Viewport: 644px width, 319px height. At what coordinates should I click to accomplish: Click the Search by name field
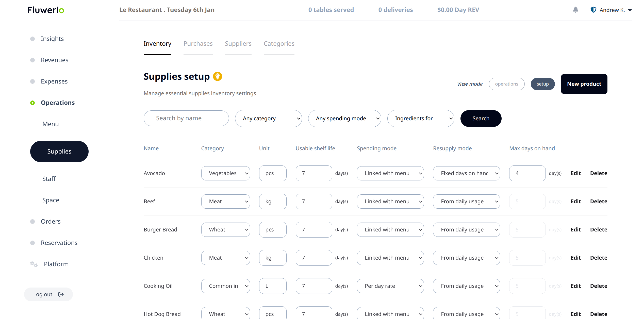coord(186,118)
